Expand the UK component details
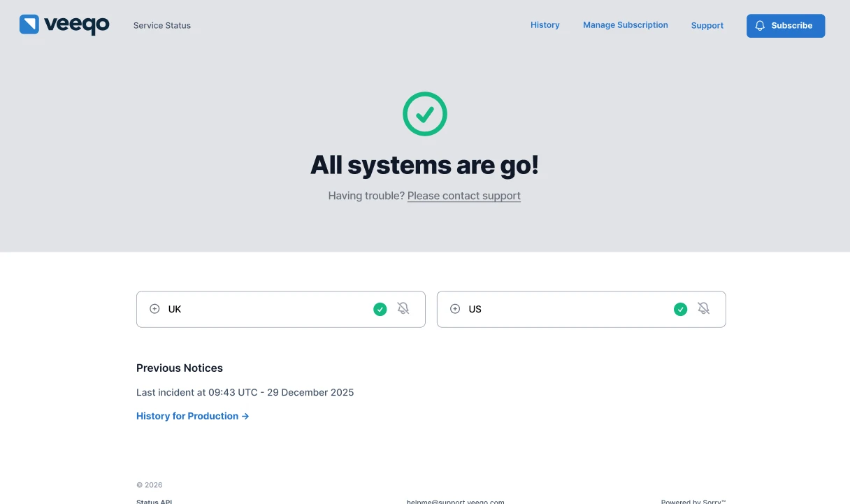 [x=155, y=308]
